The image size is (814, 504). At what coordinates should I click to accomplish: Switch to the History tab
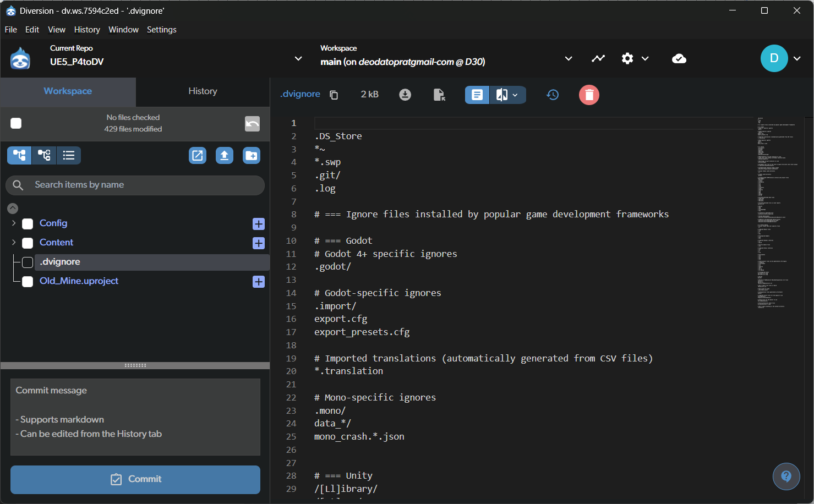[x=203, y=91]
